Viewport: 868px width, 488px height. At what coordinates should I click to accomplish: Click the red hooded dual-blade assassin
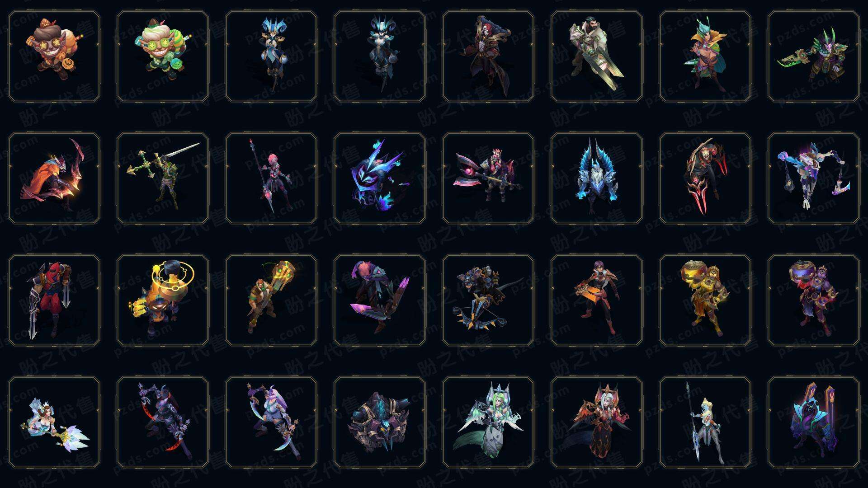coord(54,300)
